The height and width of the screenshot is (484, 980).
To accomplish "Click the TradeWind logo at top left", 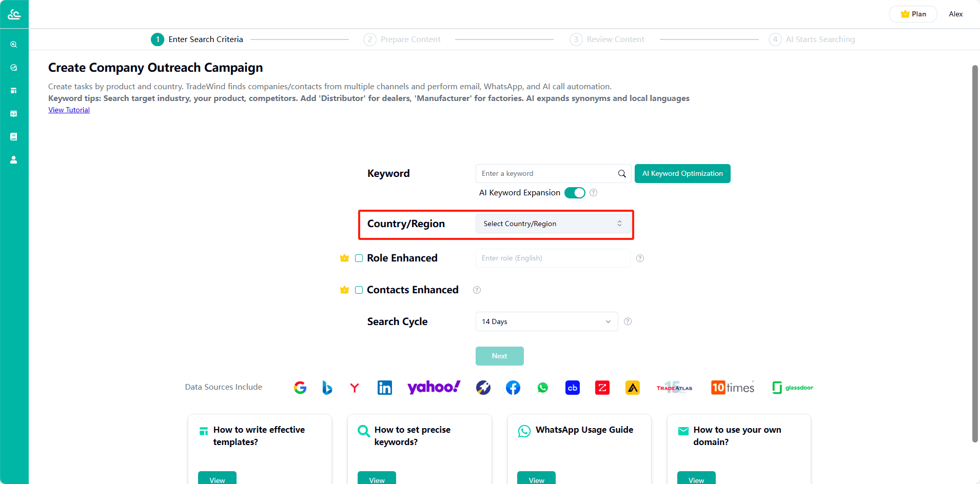I will 14,14.
